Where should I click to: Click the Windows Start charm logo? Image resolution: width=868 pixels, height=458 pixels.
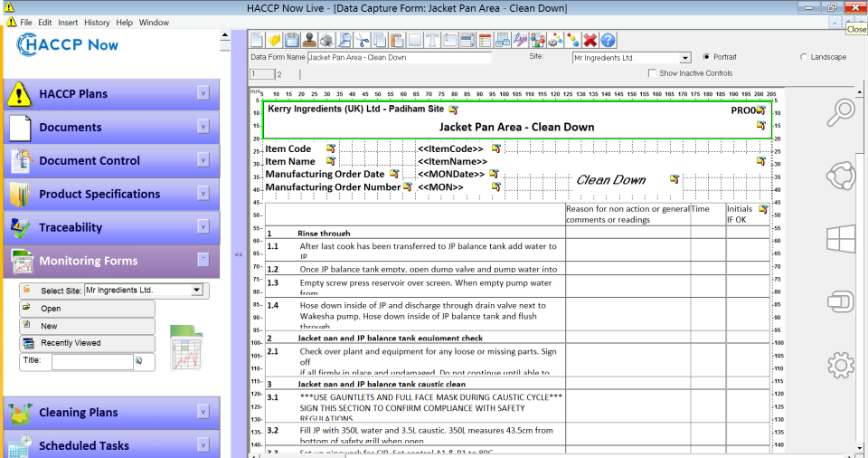click(x=841, y=240)
